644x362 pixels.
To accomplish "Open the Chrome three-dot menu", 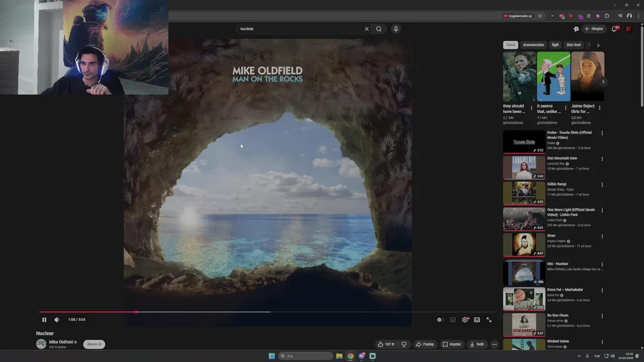I will 638,16.
